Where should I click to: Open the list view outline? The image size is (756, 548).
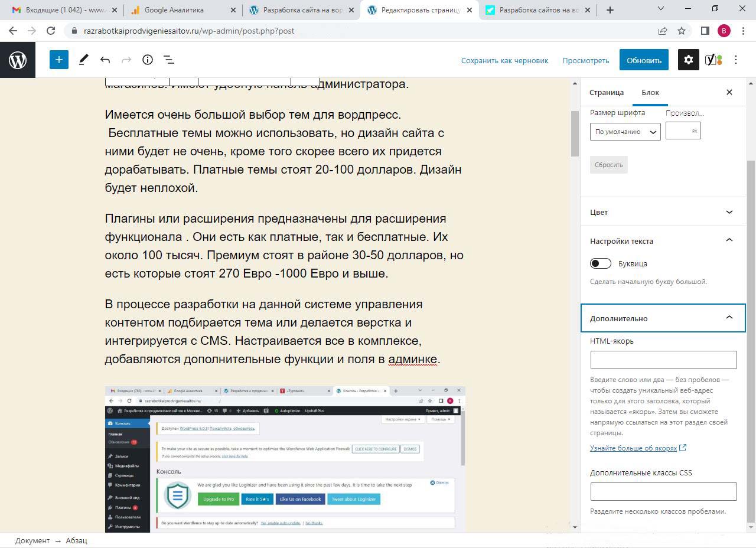[168, 60]
